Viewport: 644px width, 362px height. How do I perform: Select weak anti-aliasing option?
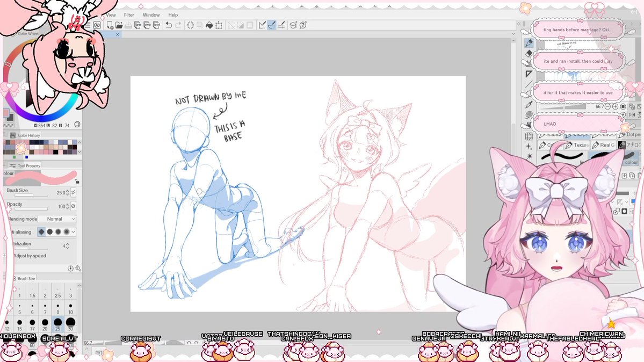50,232
